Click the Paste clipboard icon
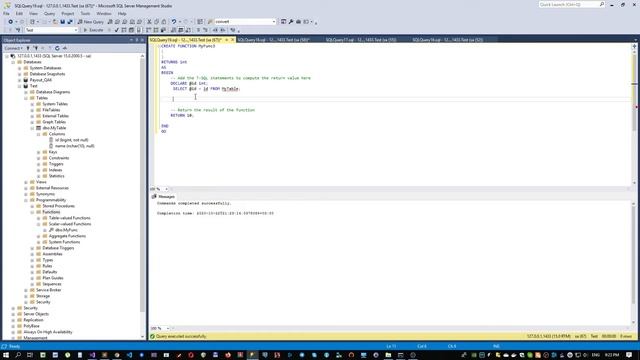The height and width of the screenshot is (360, 640). (164, 22)
